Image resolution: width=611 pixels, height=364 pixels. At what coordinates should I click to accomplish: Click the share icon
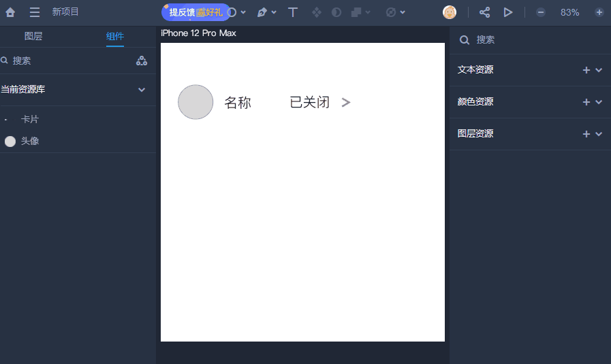coord(484,12)
